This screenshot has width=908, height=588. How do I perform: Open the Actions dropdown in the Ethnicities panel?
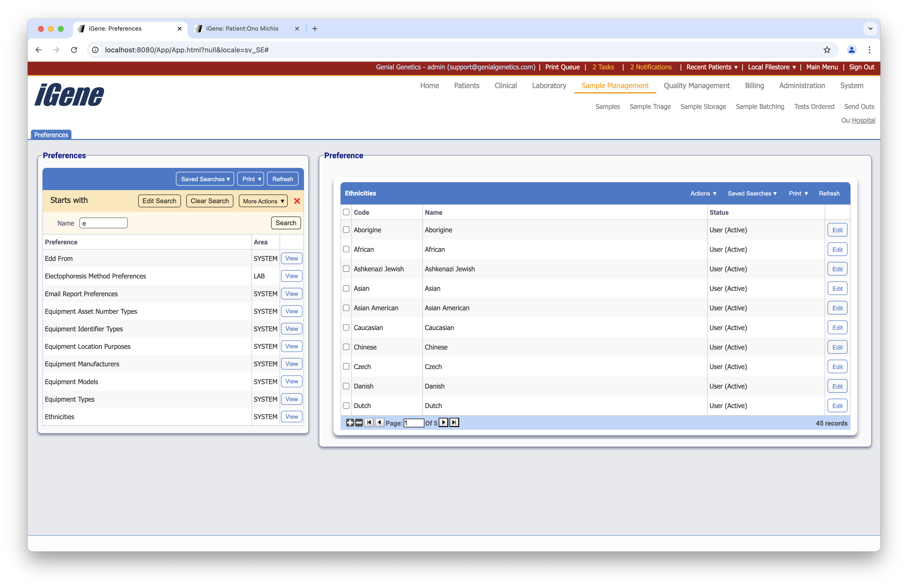point(703,194)
